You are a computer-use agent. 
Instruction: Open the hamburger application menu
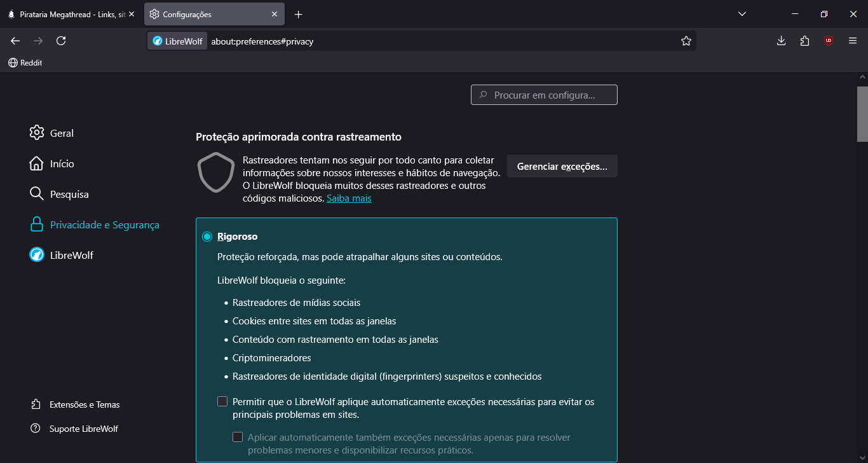tap(853, 41)
